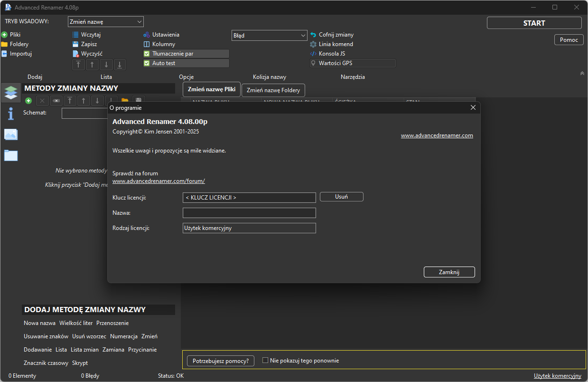
Task: Click the Rodzaj licencji field
Action: pos(249,228)
